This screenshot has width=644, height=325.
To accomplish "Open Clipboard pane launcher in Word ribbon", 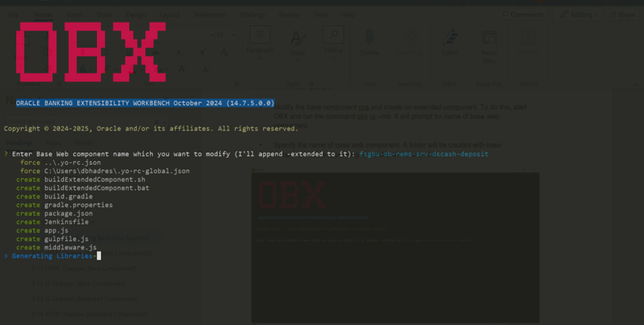I will (x=59, y=84).
